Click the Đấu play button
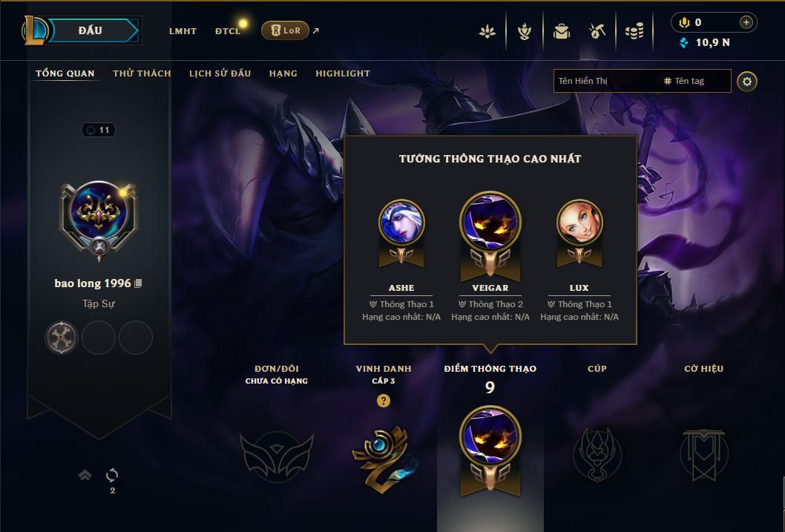The height and width of the screenshot is (532, 785). (91, 30)
